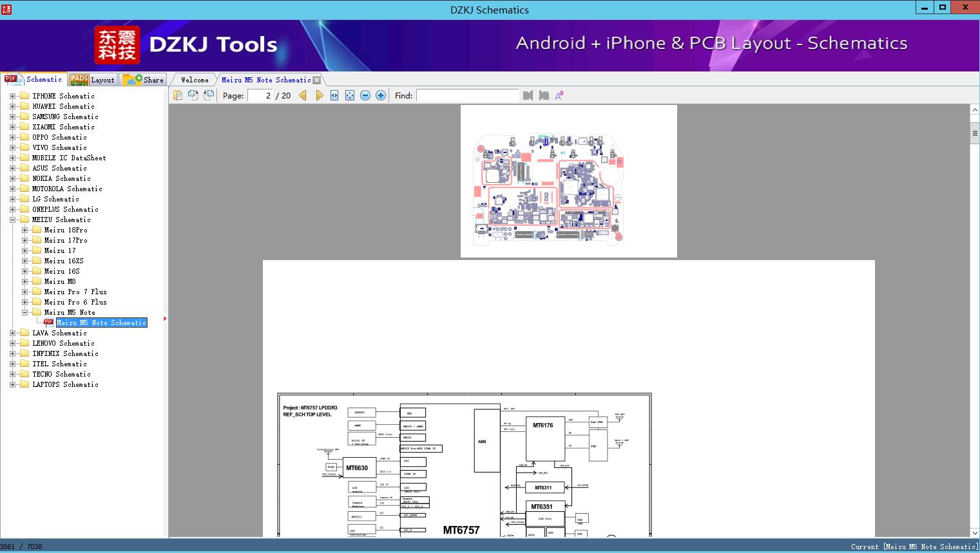Viewport: 980px width, 553px height.
Task: Zoom out of the schematic
Action: click(x=365, y=95)
